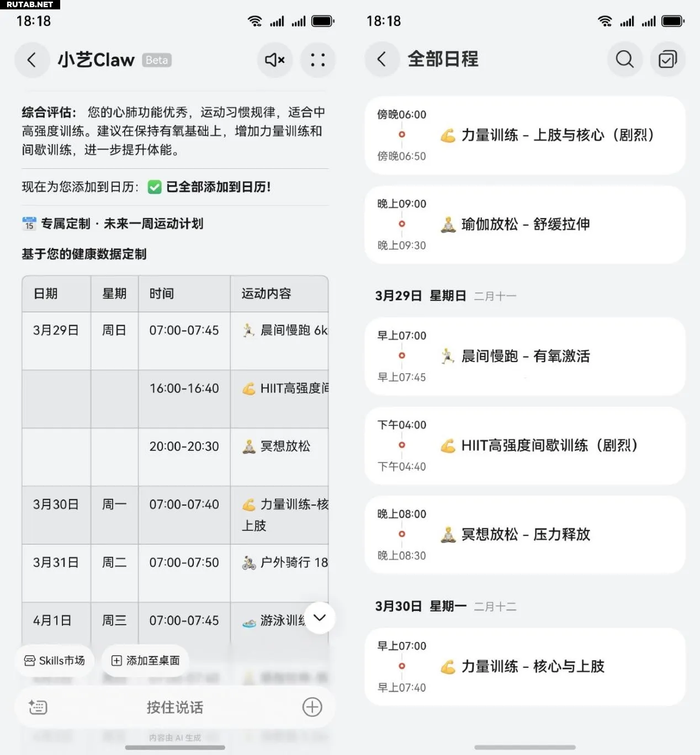Tap the scroll-down chevron button
Image resolution: width=700 pixels, height=755 pixels.
[x=320, y=618]
